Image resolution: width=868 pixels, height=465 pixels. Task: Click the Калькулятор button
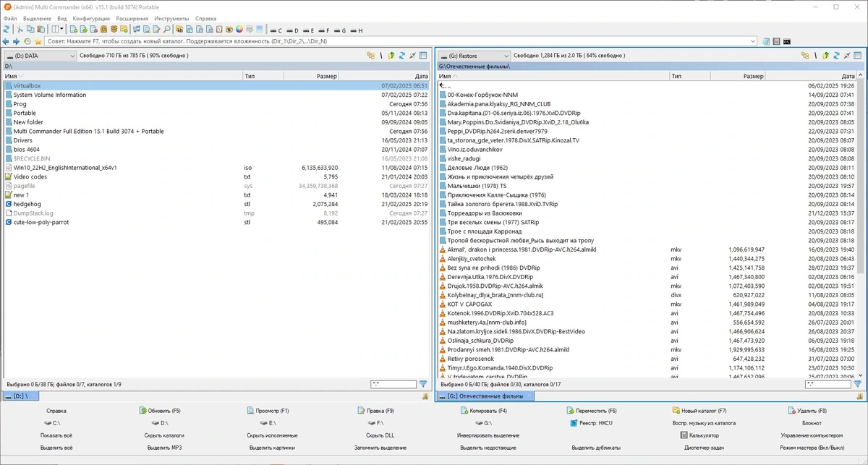[699, 435]
